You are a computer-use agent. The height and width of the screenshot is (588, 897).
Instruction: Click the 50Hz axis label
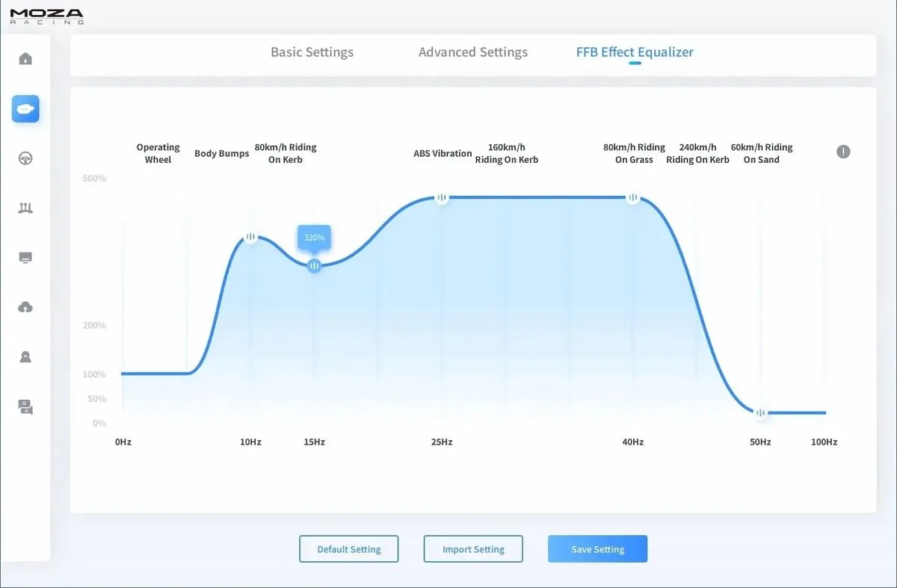(760, 442)
